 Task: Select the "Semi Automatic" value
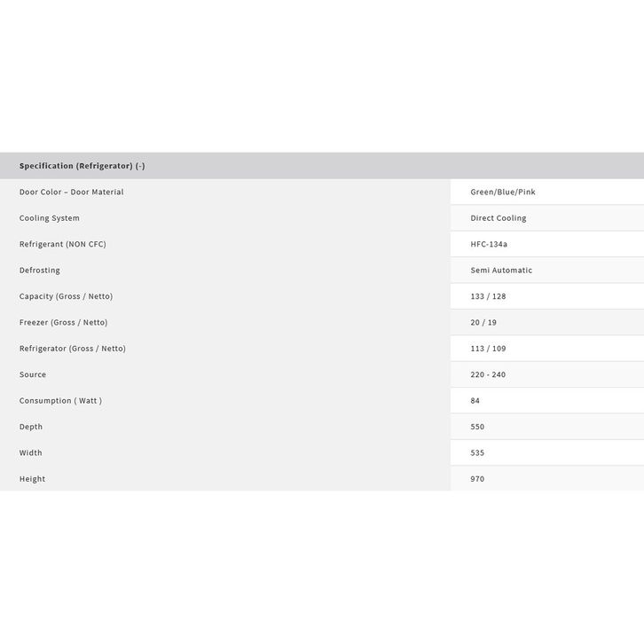click(501, 271)
